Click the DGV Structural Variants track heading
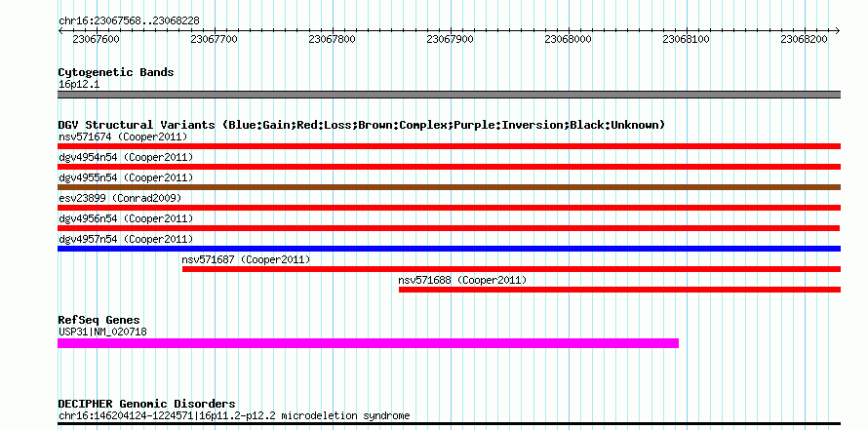The width and height of the screenshot is (868, 430). point(362,125)
